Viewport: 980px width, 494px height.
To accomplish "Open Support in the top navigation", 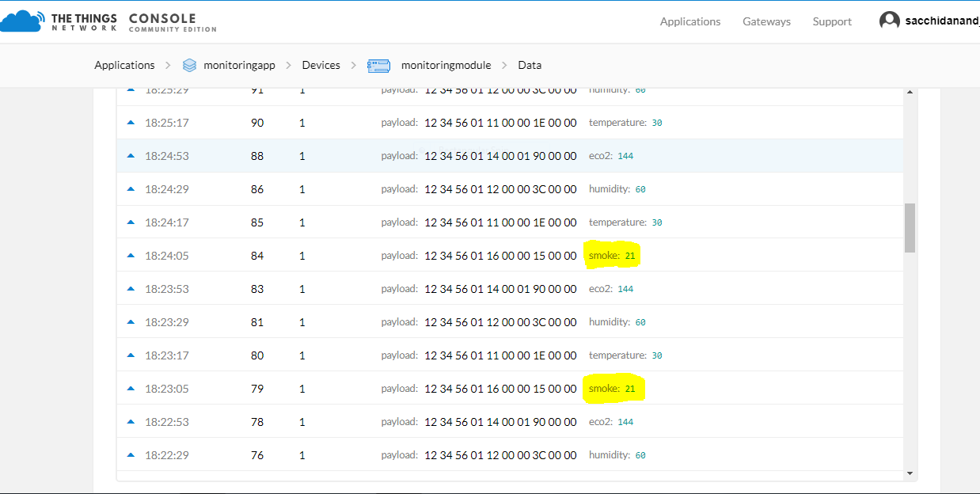I will pyautogui.click(x=832, y=21).
